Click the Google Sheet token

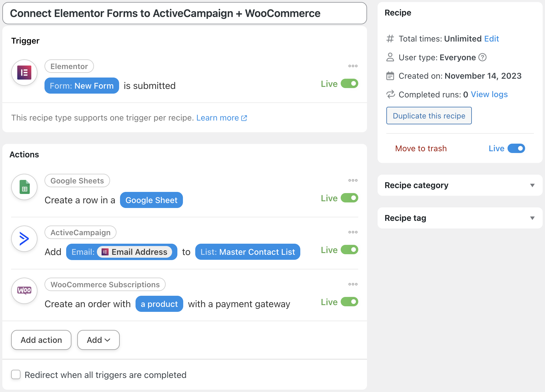click(151, 200)
